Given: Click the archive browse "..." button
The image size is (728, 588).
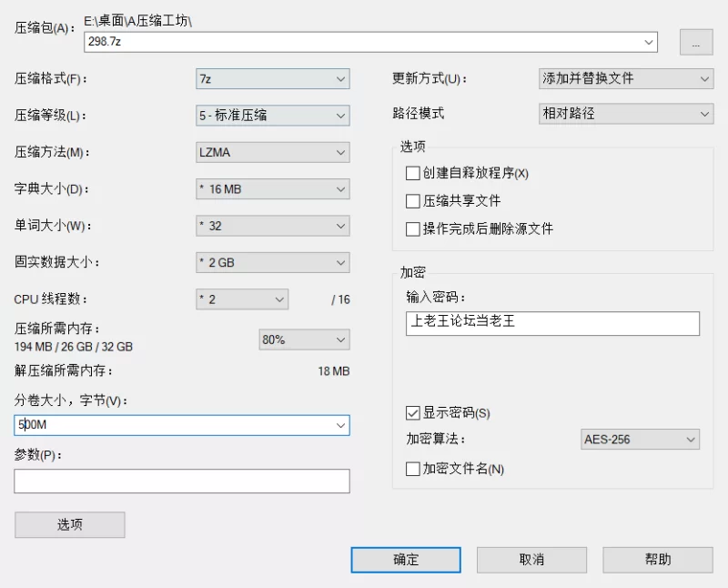Looking at the screenshot, I should click(696, 42).
